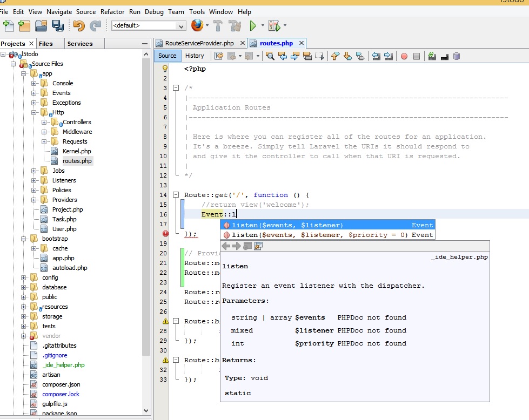Viewport: 529px width, 420px height.
Task: Open the <default> configuration dropdown
Action: 149,25
